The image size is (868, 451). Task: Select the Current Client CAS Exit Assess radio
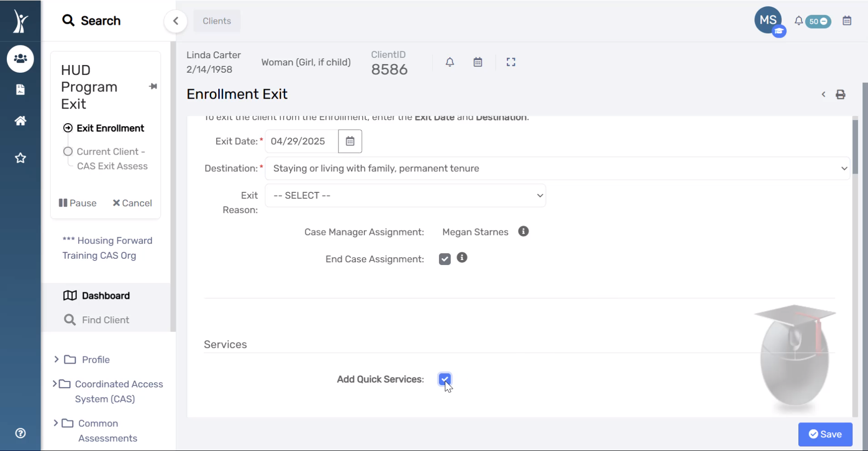[68, 151]
